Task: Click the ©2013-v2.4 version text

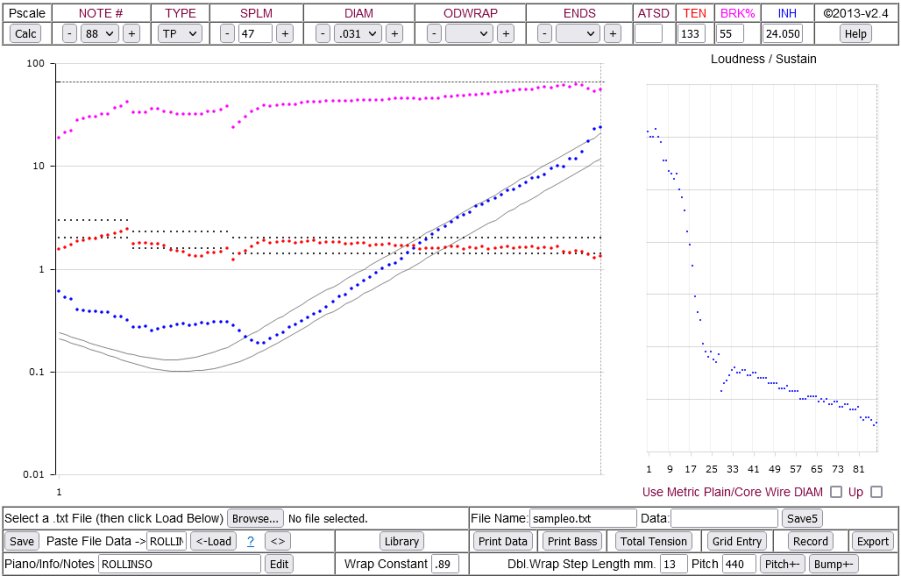Action: 856,13
